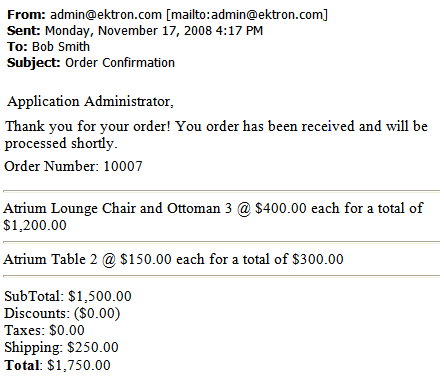Click the Sent date Monday, November 17, 2008

click(x=128, y=31)
